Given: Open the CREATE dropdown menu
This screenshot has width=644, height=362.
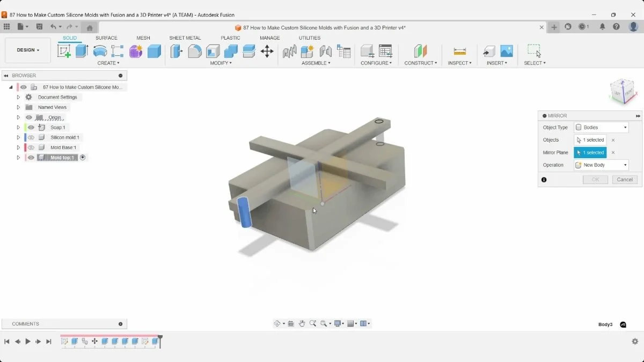Looking at the screenshot, I should (x=108, y=63).
